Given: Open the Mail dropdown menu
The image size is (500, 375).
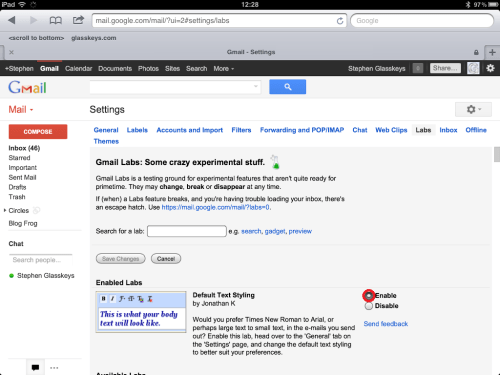Looking at the screenshot, I should (x=21, y=109).
